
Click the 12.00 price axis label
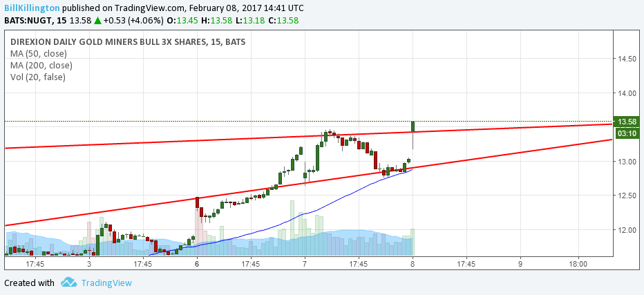[627, 229]
